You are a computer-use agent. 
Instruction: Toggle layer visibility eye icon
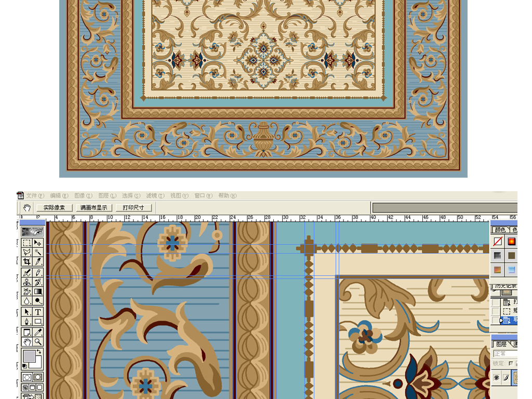(x=496, y=378)
